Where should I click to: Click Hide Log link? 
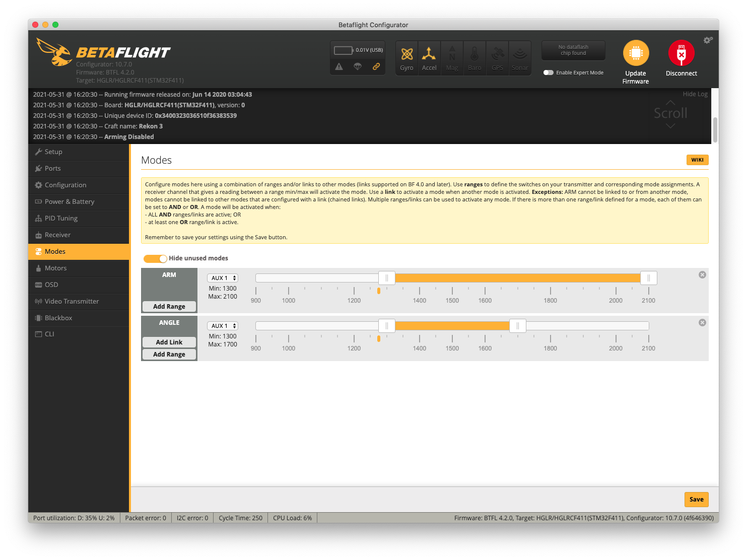695,94
